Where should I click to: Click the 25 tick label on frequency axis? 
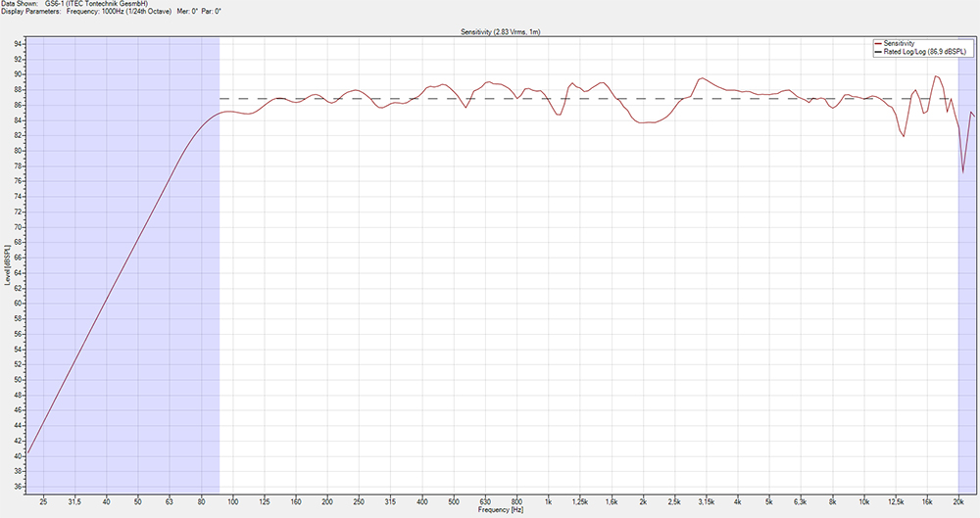pyautogui.click(x=43, y=501)
